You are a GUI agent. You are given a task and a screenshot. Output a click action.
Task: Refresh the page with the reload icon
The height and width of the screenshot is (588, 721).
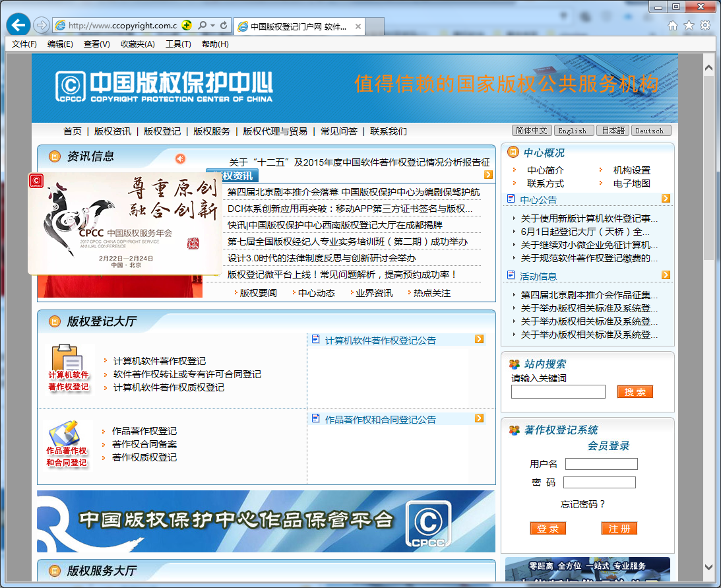click(x=224, y=25)
